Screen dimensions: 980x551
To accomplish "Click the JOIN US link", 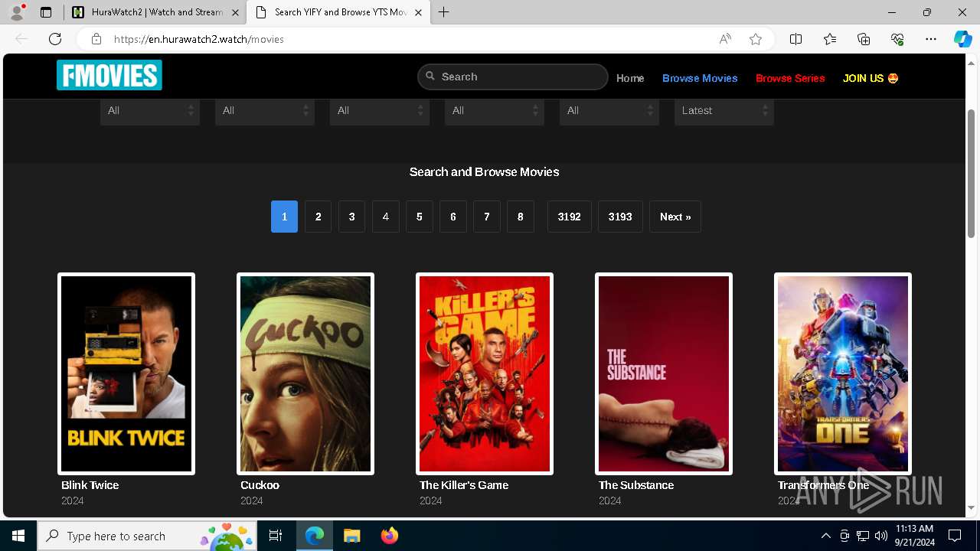I will coord(871,78).
